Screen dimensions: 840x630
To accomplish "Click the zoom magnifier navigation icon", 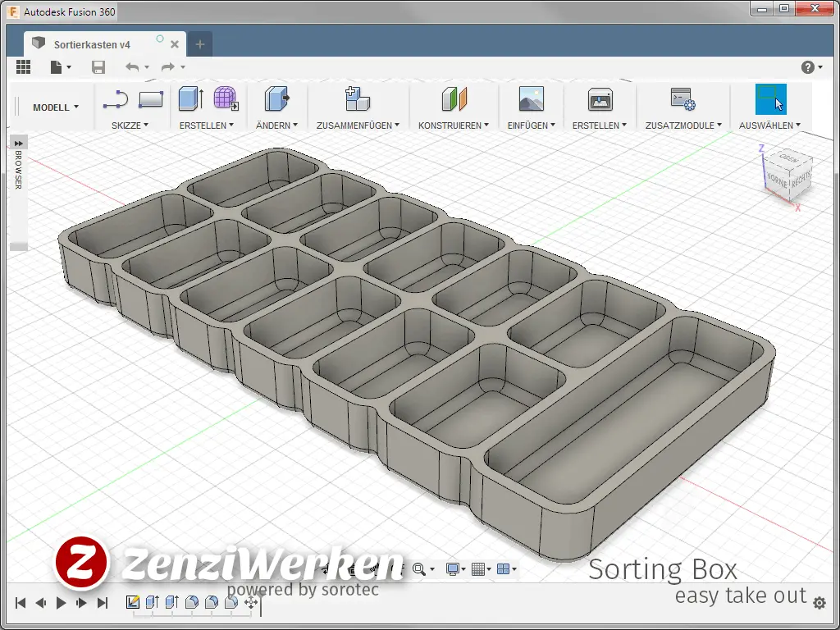I will 419,569.
